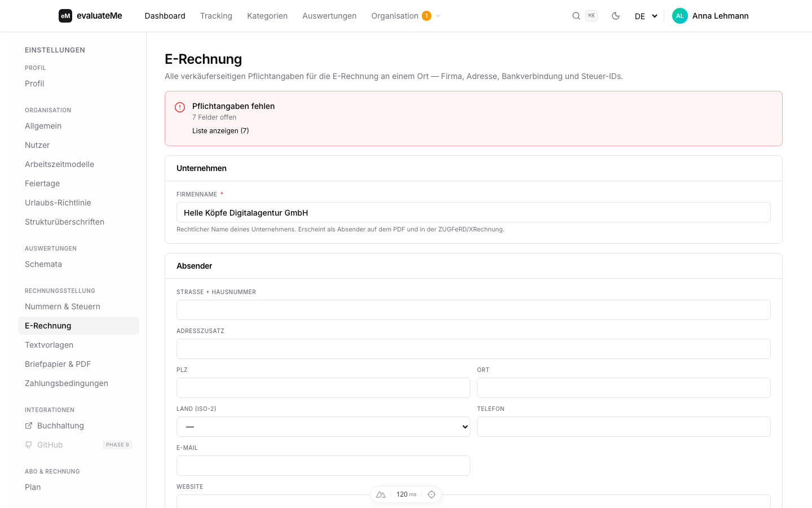Click the Absender section header
The height and width of the screenshot is (508, 812).
[194, 266]
